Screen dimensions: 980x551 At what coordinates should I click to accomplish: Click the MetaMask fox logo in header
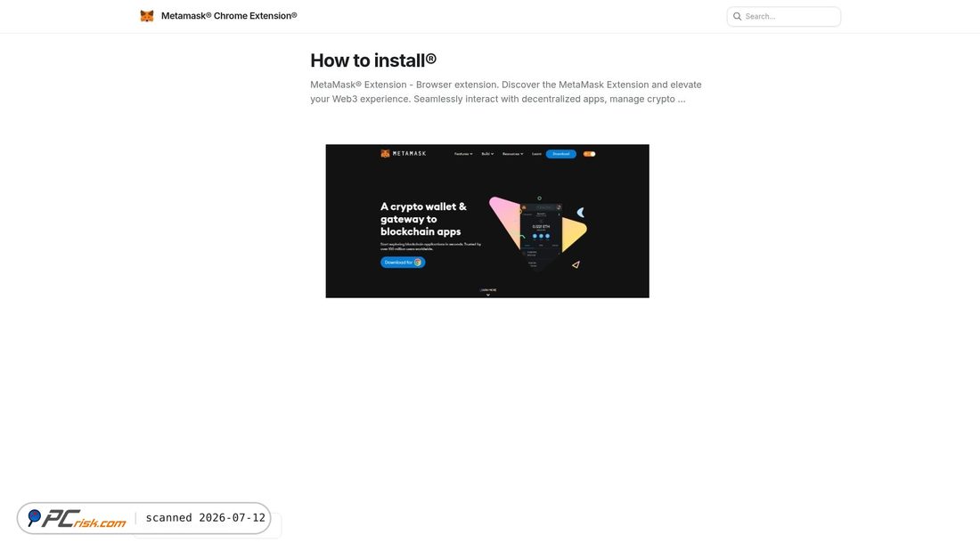click(x=147, y=16)
